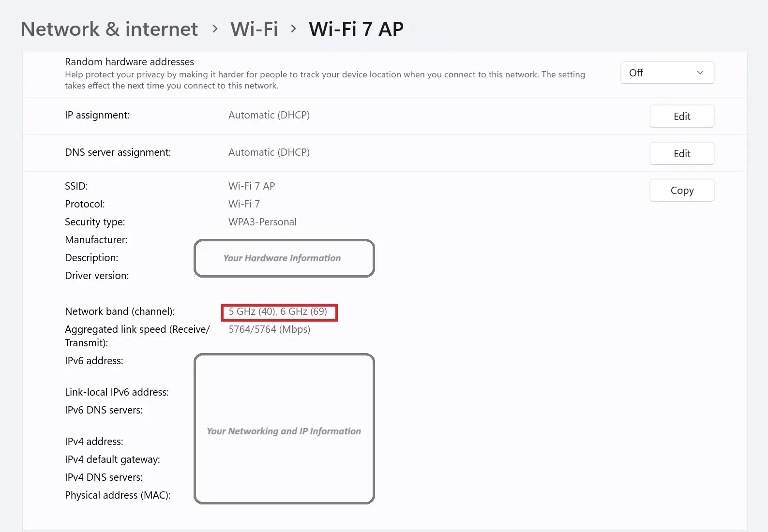Click the Link-local IPv6 address label
The width and height of the screenshot is (768, 532).
click(x=117, y=392)
